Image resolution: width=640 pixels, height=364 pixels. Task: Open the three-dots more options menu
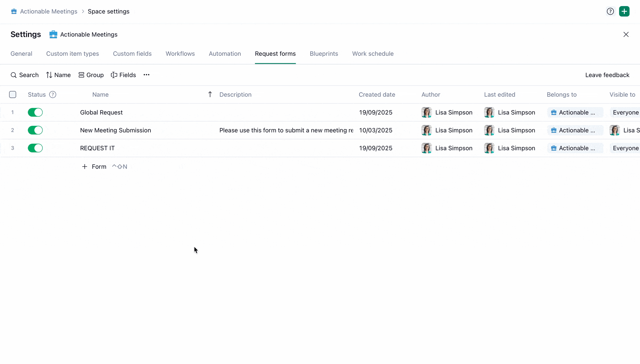pos(146,75)
